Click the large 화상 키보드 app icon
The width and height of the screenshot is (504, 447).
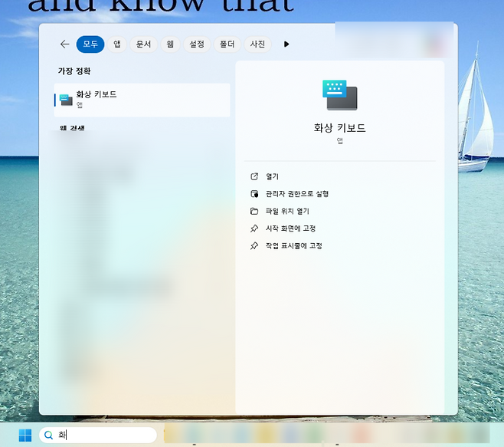339,95
